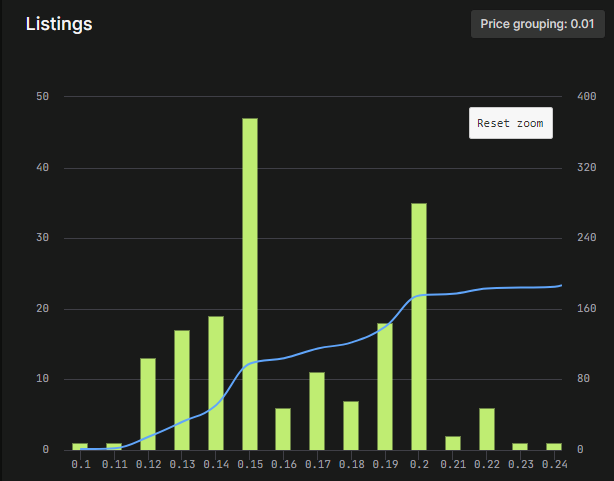The image size is (614, 481).
Task: Click the Listings heading
Action: [59, 24]
